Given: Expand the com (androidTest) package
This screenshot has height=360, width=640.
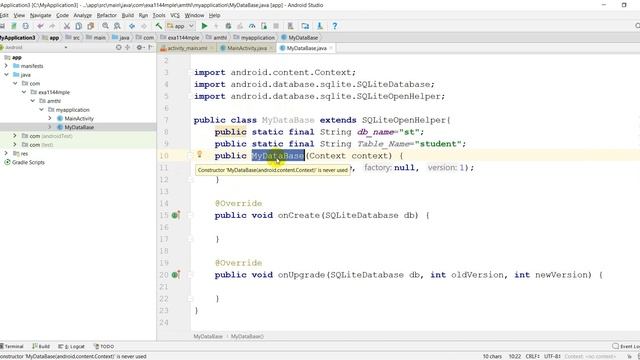Looking at the screenshot, I should [x=15, y=136].
